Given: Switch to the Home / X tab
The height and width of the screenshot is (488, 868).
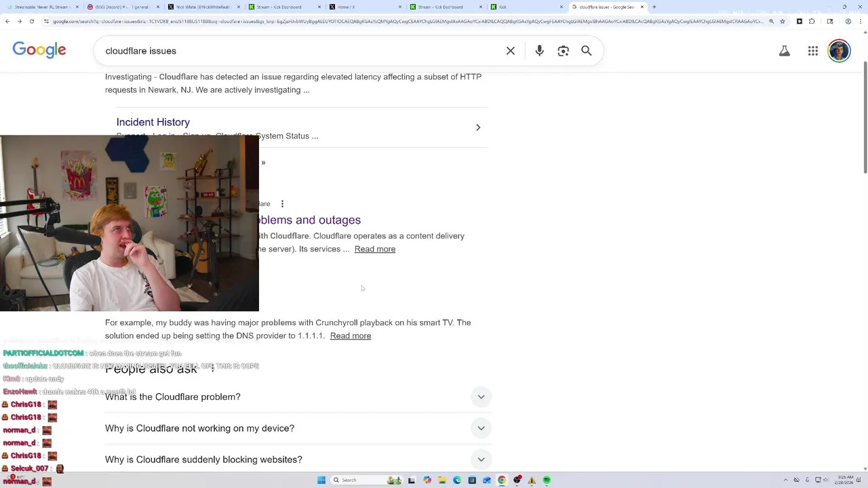Looking at the screenshot, I should click(x=365, y=7).
